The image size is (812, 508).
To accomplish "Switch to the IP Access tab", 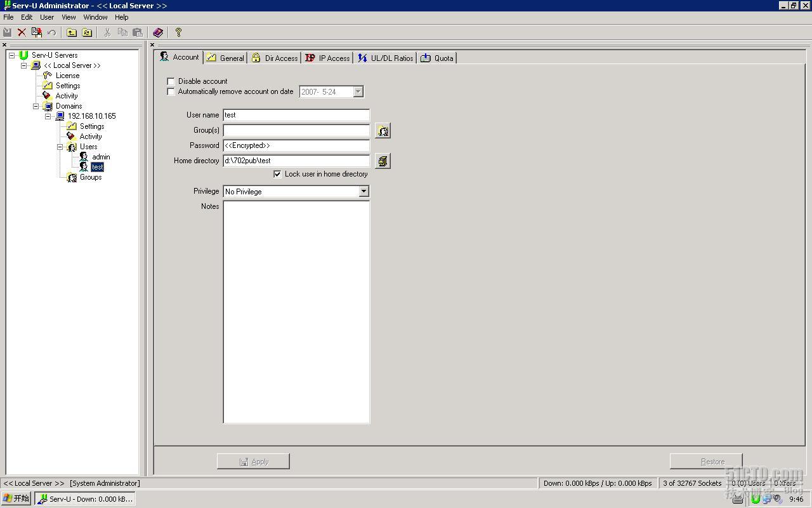I will (327, 58).
